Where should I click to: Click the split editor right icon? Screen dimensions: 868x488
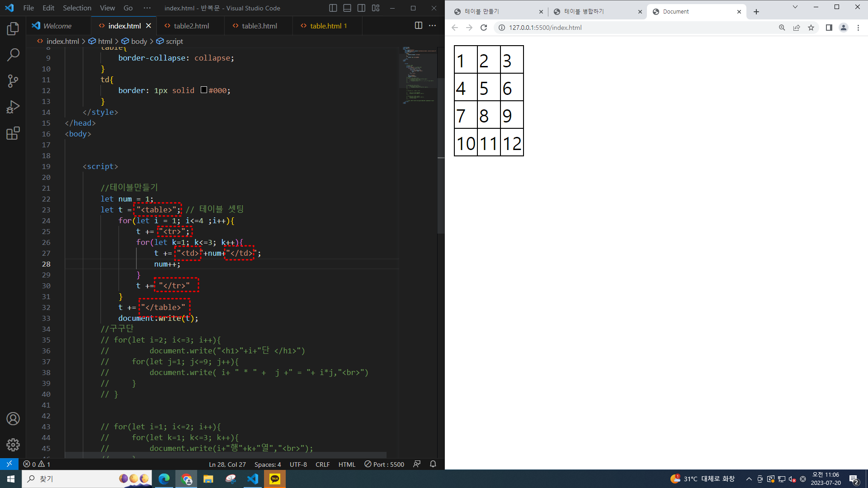click(x=418, y=26)
